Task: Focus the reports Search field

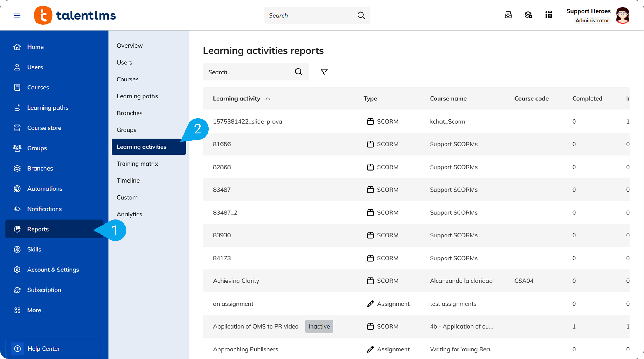Action: pyautogui.click(x=256, y=72)
